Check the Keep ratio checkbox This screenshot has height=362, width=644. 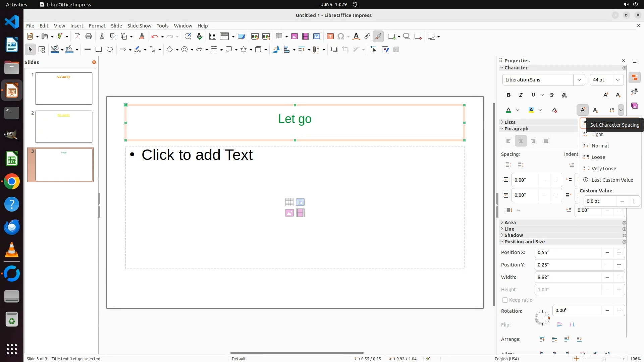[505, 300]
